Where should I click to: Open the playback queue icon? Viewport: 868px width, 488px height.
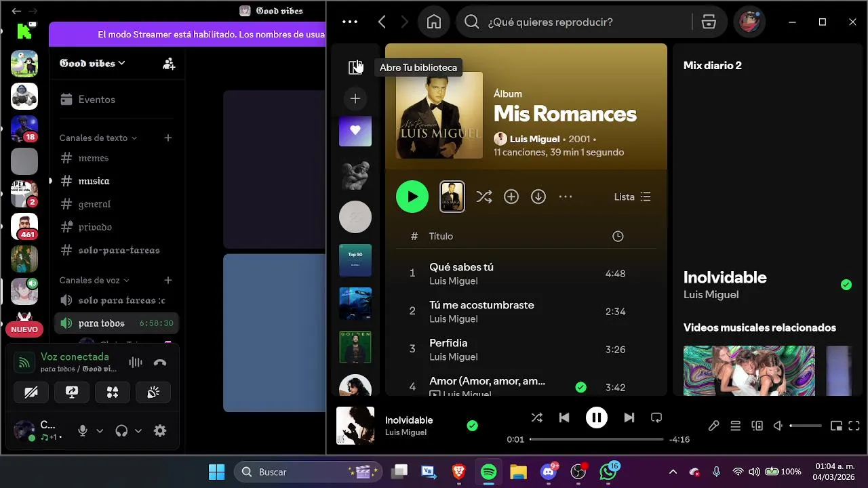pyautogui.click(x=735, y=426)
